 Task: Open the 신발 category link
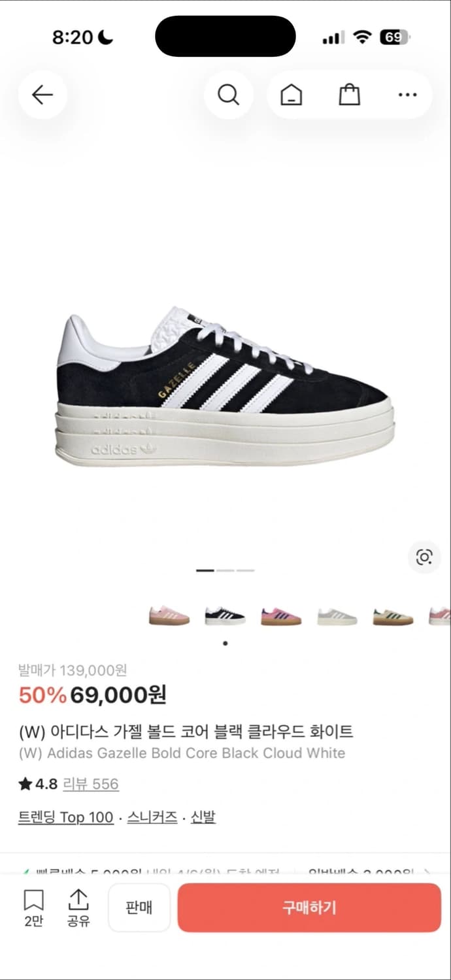pyautogui.click(x=203, y=817)
